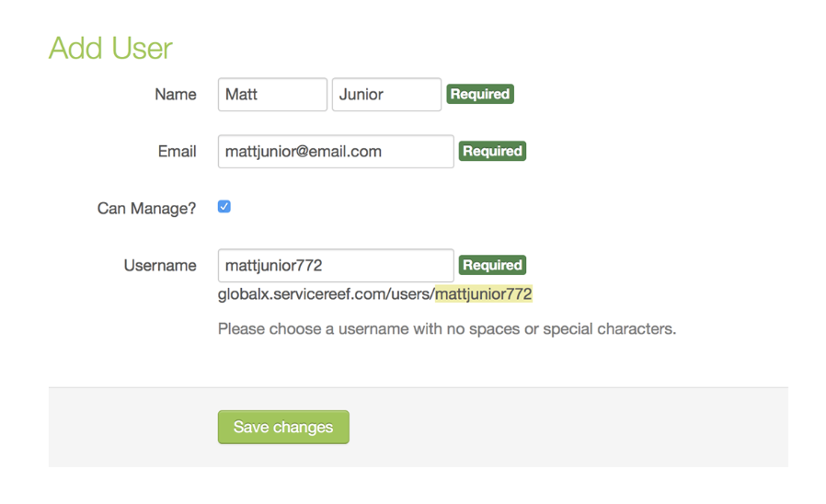Click the gray footer bar beside Save changes
The height and width of the screenshot is (504, 826).
(570, 428)
